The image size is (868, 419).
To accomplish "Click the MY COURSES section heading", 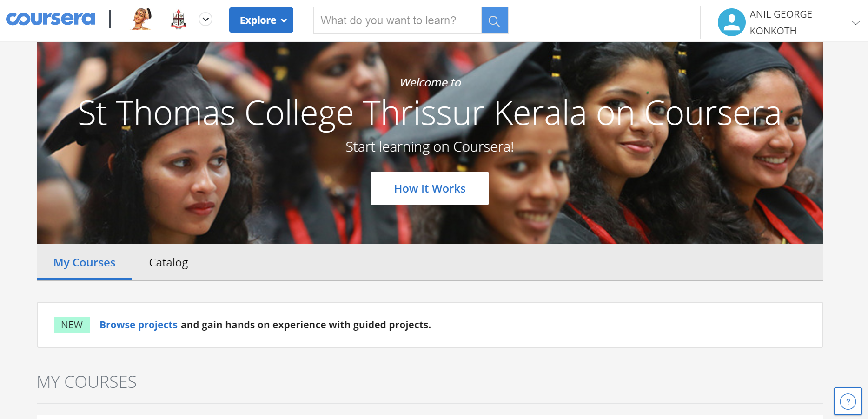I will pos(86,382).
